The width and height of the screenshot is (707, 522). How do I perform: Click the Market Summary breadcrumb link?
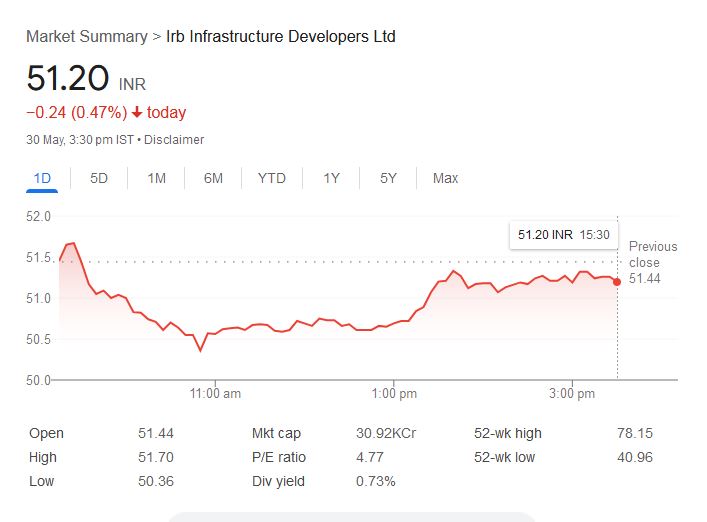coord(86,37)
